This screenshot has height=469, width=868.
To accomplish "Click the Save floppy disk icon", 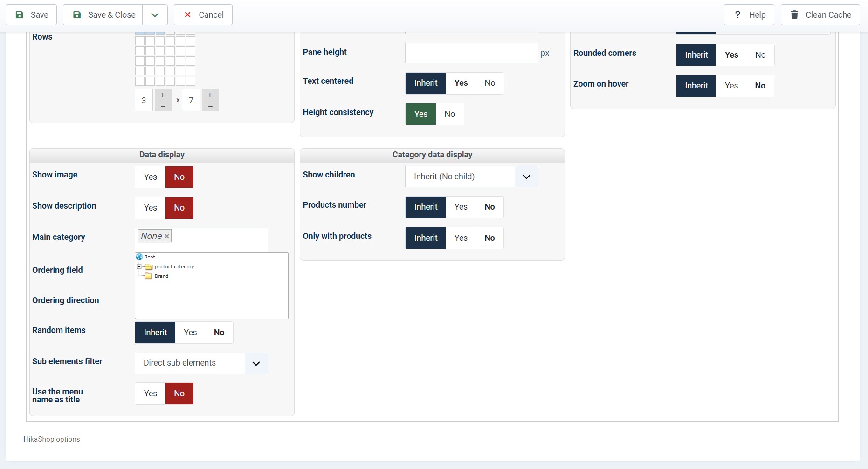I will (x=20, y=15).
